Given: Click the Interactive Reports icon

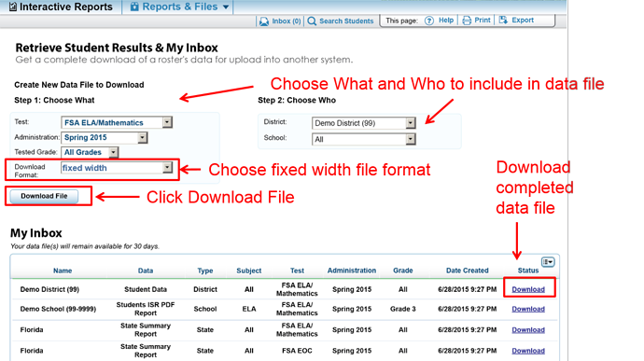Looking at the screenshot, I should click(13, 7).
